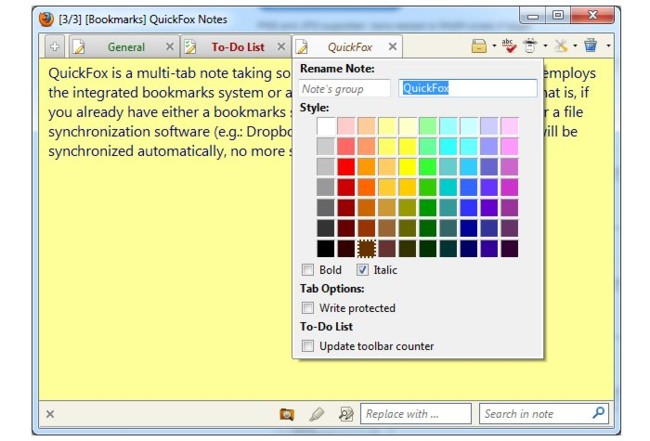Enable the Bold checkbox
This screenshot has width=650, height=441.
tap(308, 270)
